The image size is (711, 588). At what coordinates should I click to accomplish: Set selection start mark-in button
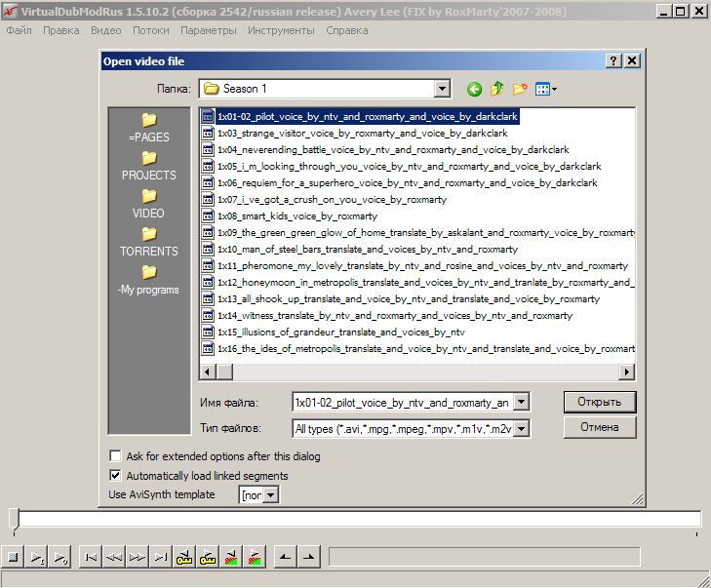(286, 557)
